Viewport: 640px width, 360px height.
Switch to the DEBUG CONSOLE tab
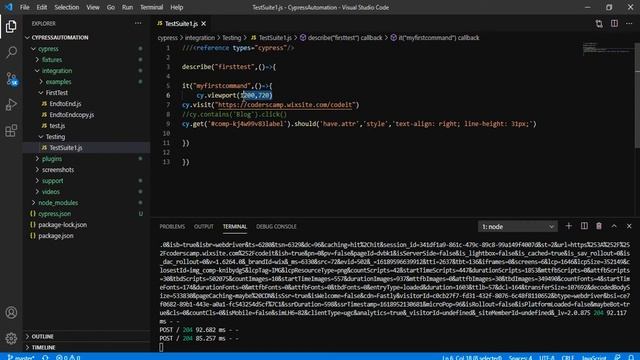tap(276, 227)
